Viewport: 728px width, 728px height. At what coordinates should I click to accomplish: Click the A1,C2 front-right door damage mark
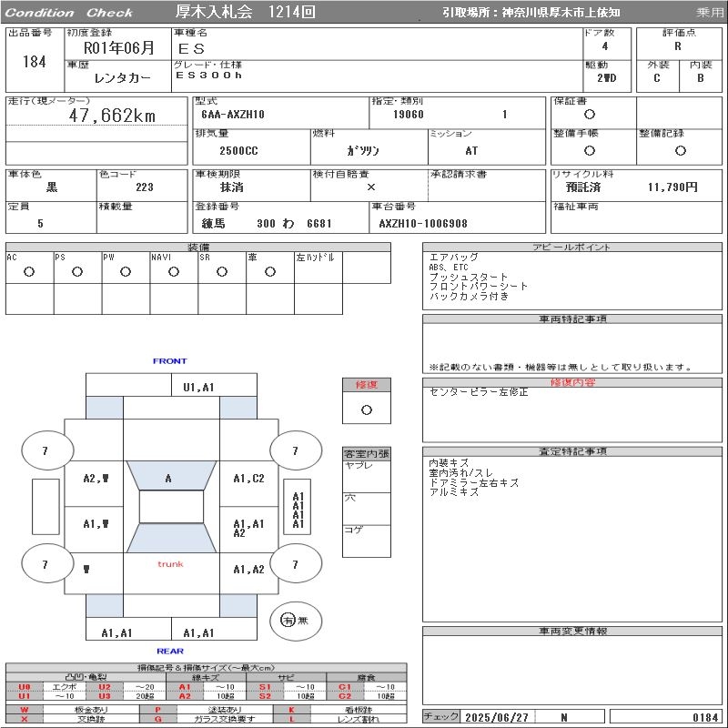point(248,479)
